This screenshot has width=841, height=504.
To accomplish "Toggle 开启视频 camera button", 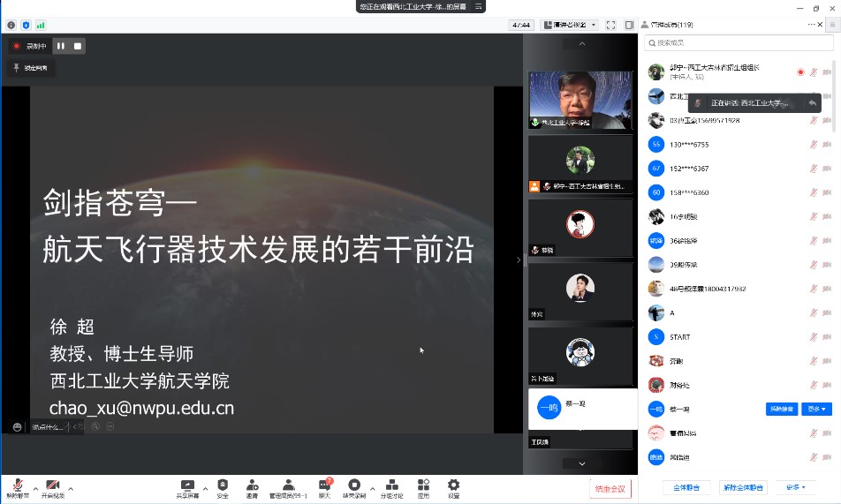I will coord(52,488).
